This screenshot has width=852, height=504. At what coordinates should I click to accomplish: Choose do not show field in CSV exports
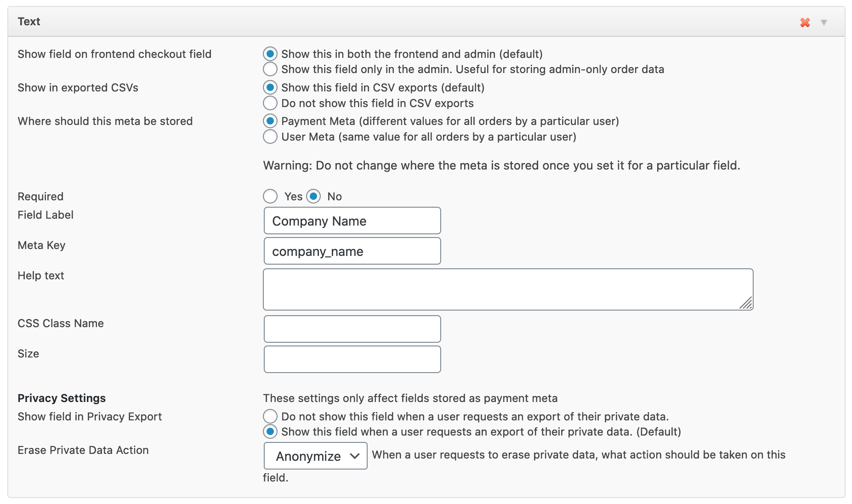pyautogui.click(x=270, y=103)
